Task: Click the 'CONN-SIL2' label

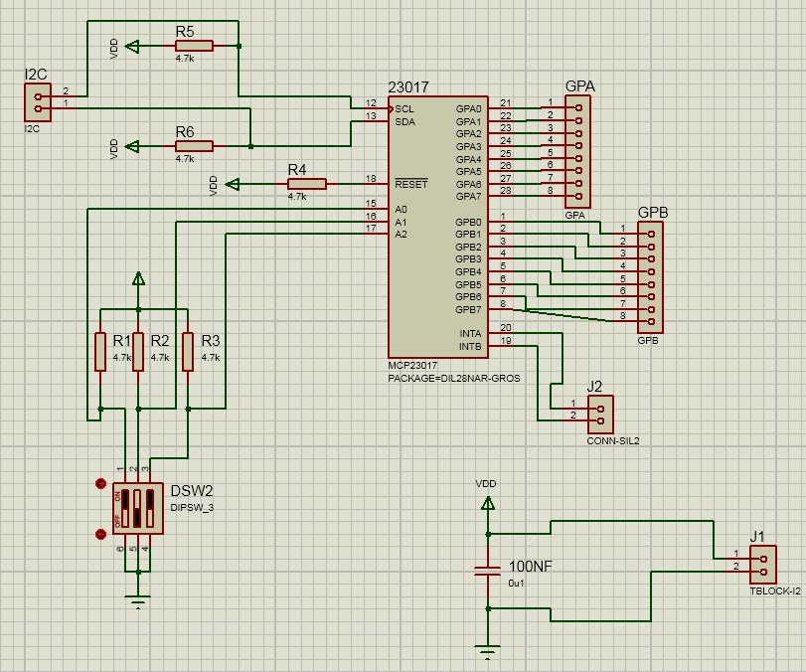Action: 613,441
